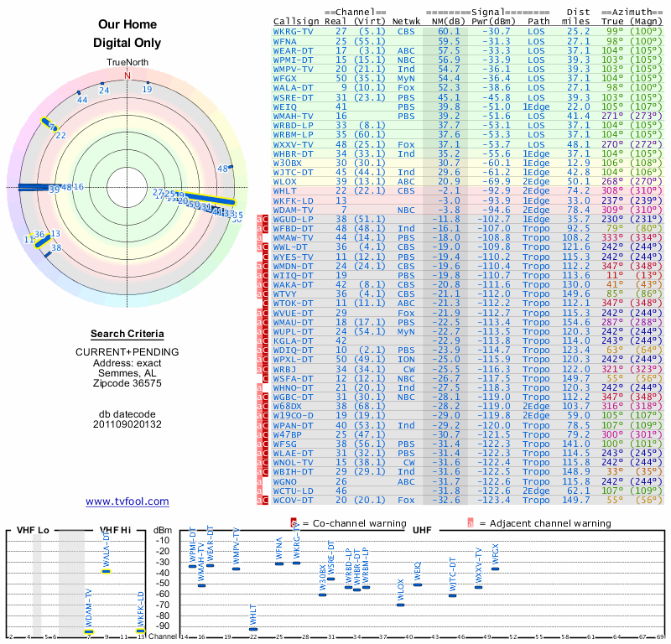Click the db datecode 201109020132 value
This screenshot has width=671, height=644.
point(127,424)
